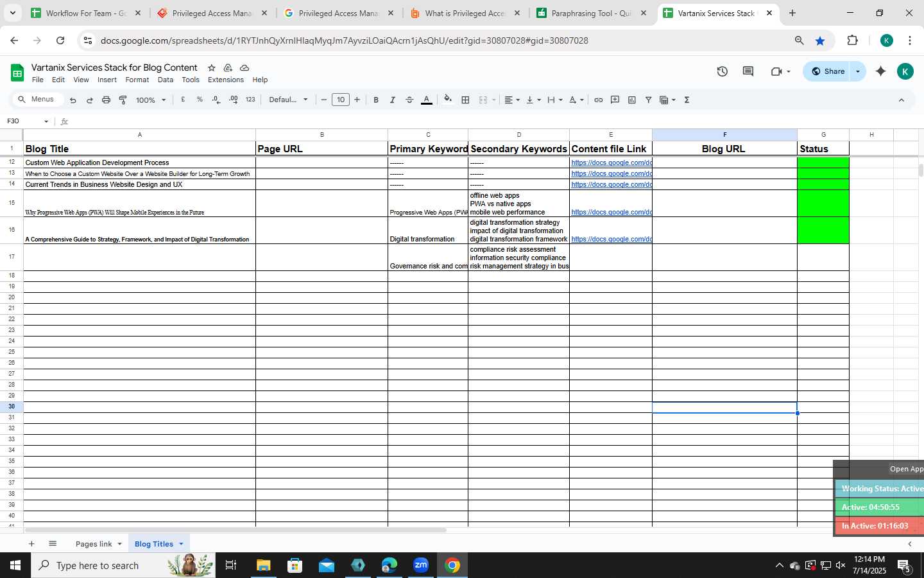Open Google Sheets home icon
The height and width of the screenshot is (578, 924).
pyautogui.click(x=17, y=73)
